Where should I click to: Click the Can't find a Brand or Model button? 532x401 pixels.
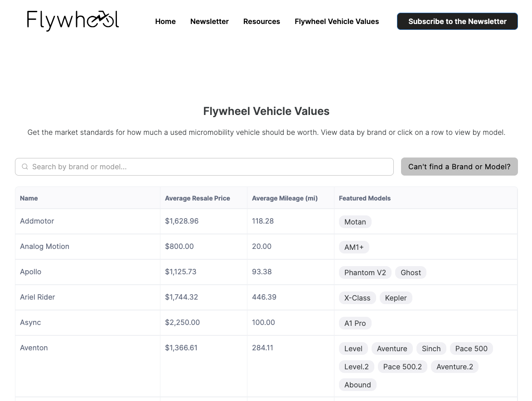459,167
